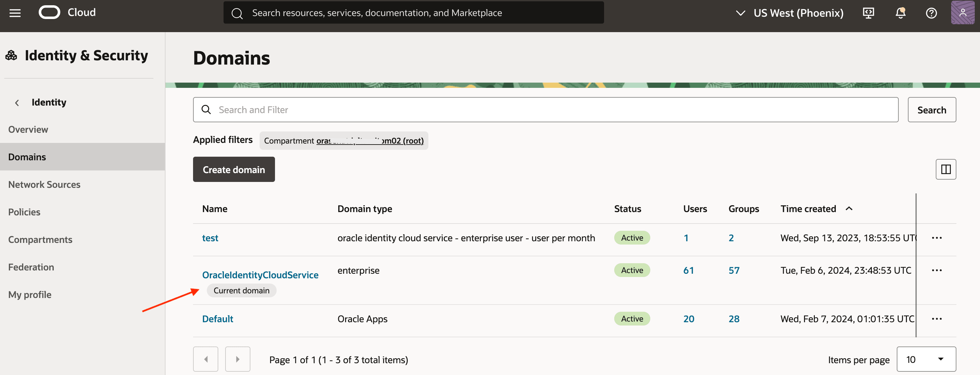Click into the Search and Filter field
This screenshot has height=375, width=980.
click(457, 109)
